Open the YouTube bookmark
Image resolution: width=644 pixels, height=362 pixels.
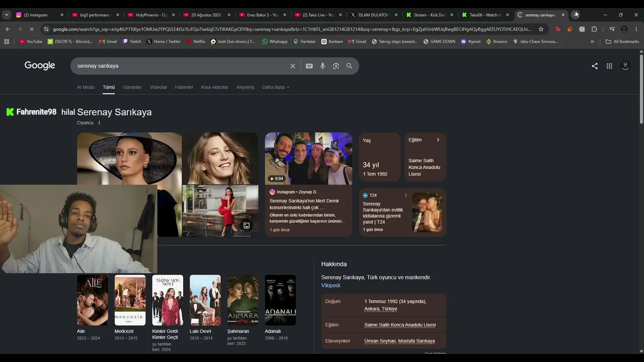[31, 41]
